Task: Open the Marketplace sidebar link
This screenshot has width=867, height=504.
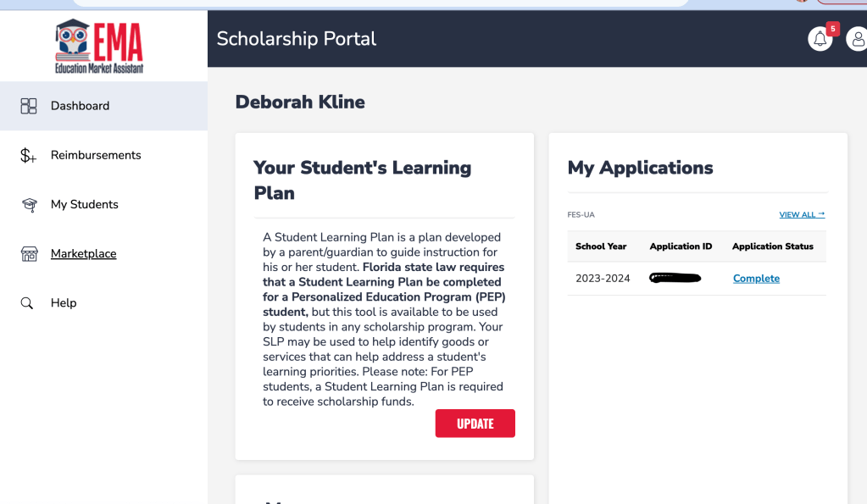Action: [x=84, y=253]
